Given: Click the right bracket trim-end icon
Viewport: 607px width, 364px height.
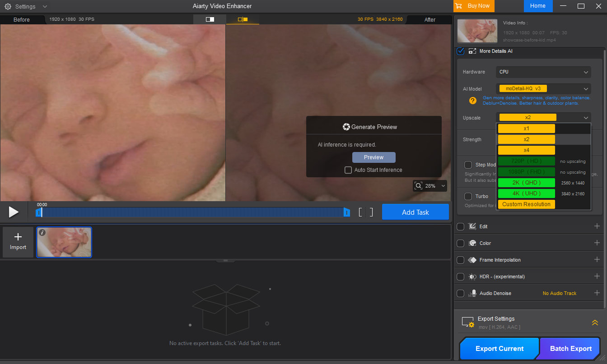Looking at the screenshot, I should click(371, 212).
